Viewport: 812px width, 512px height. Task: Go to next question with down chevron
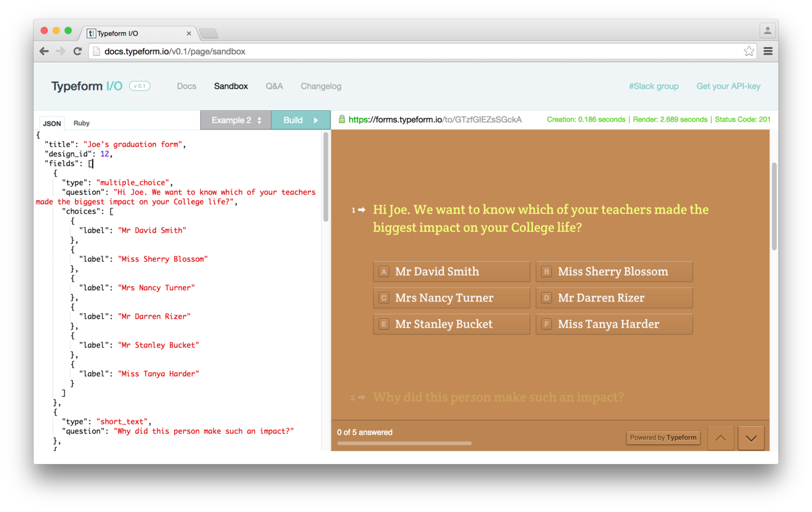coord(751,438)
